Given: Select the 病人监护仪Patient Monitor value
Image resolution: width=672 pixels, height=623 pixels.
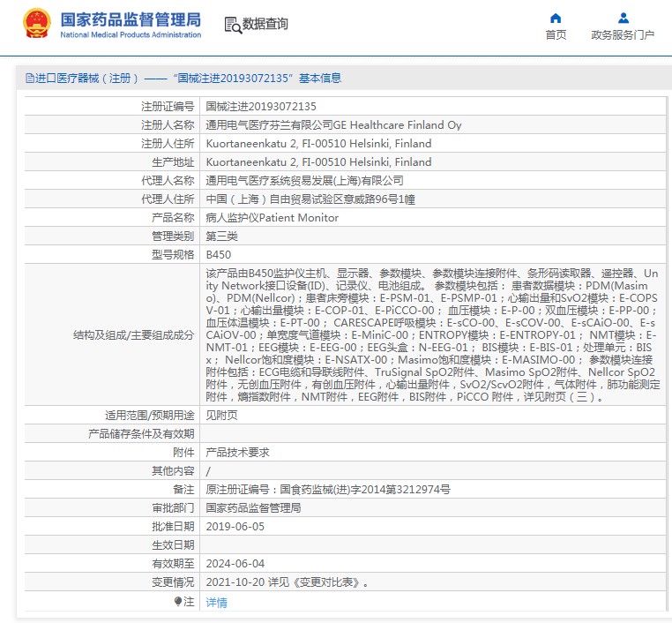Looking at the screenshot, I should 273,218.
